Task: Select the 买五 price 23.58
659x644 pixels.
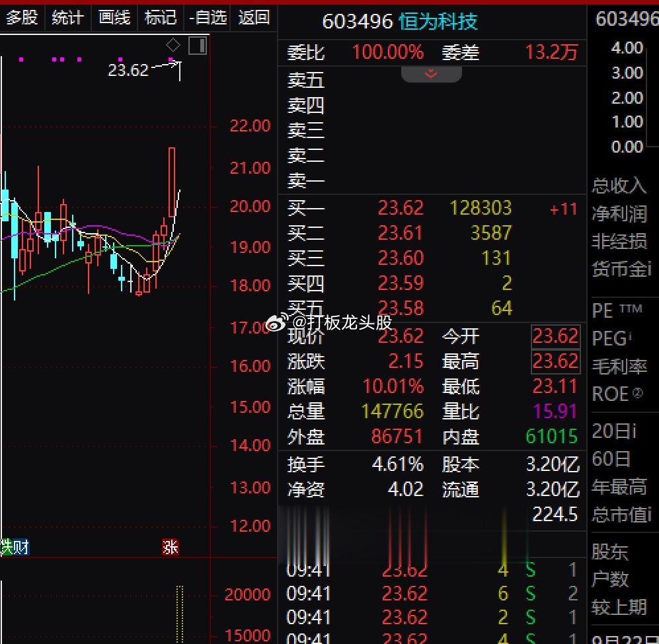Action: point(400,308)
